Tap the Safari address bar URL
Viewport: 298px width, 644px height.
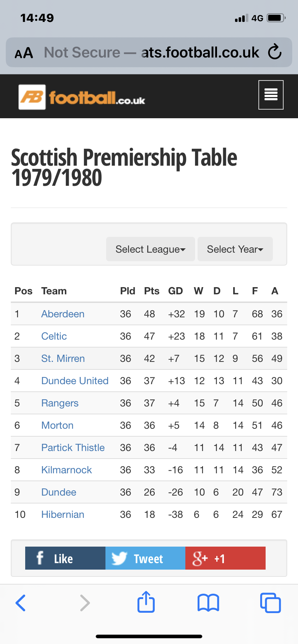(151, 52)
